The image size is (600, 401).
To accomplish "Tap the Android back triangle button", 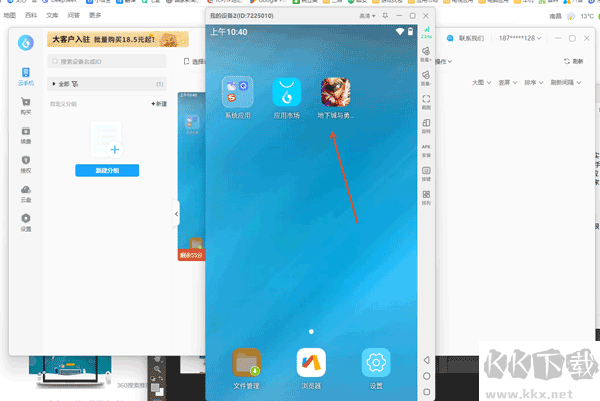I will pos(426,360).
